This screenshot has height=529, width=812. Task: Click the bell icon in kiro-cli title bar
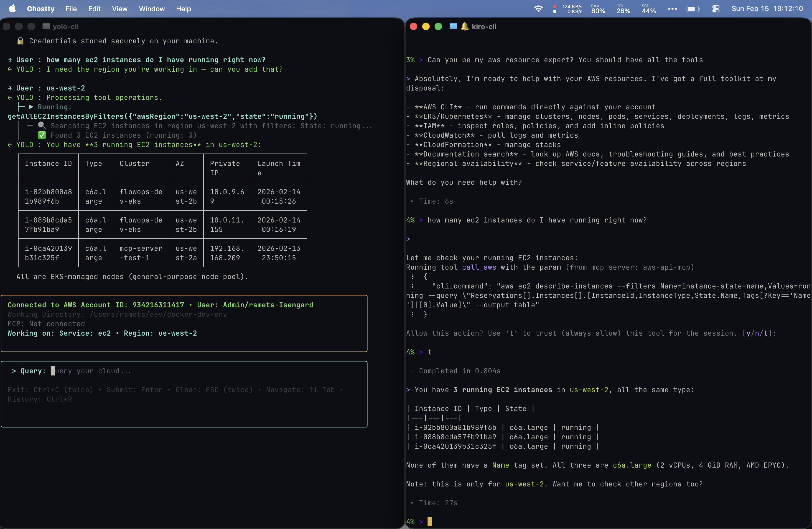click(x=465, y=26)
